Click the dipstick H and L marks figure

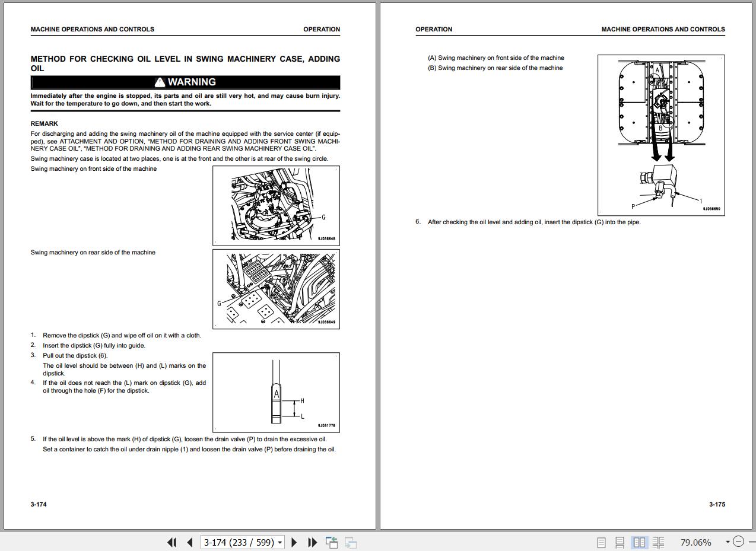pyautogui.click(x=276, y=393)
